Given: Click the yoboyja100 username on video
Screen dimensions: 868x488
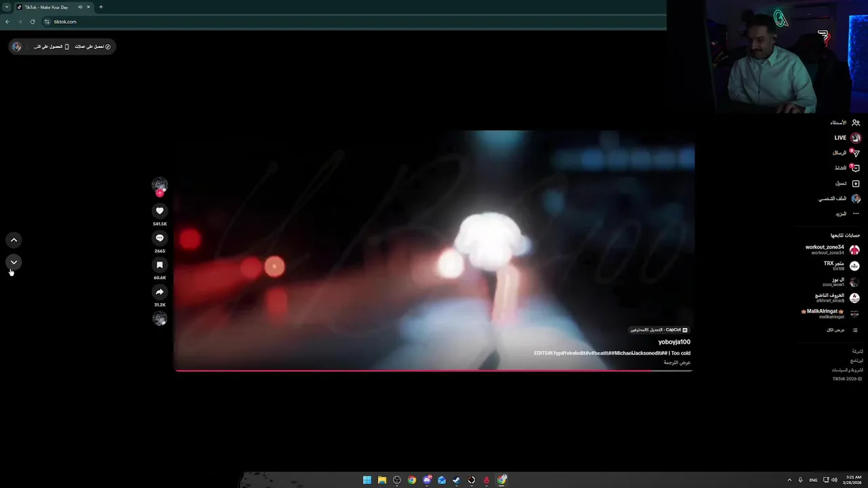Looking at the screenshot, I should pyautogui.click(x=674, y=342).
